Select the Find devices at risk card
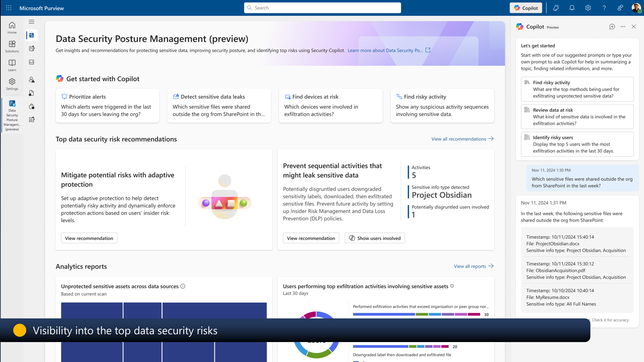 coord(331,105)
